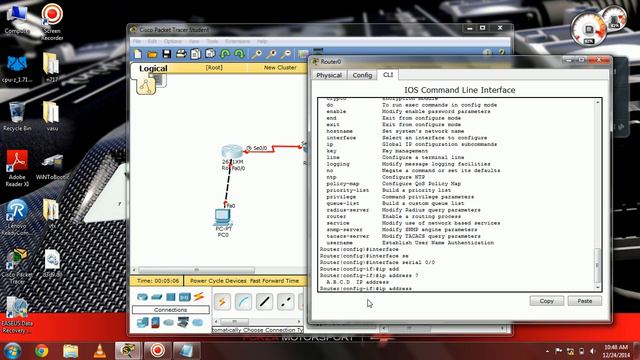This screenshot has width=640, height=360.
Task: Select the End Devices category icon
Action: 142,322
